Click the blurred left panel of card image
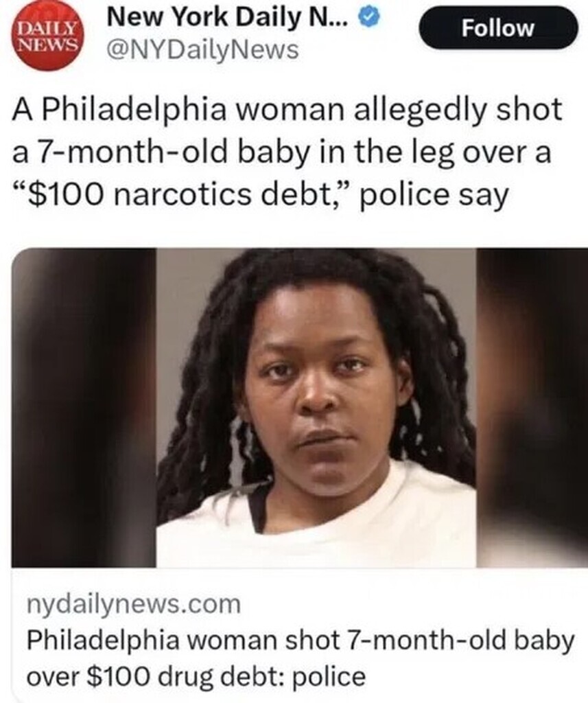 pyautogui.click(x=84, y=408)
